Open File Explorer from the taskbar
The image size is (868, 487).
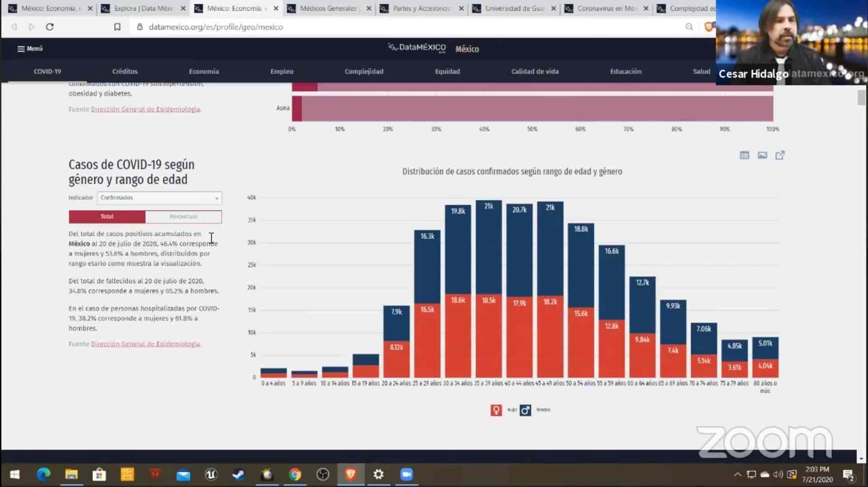(71, 474)
